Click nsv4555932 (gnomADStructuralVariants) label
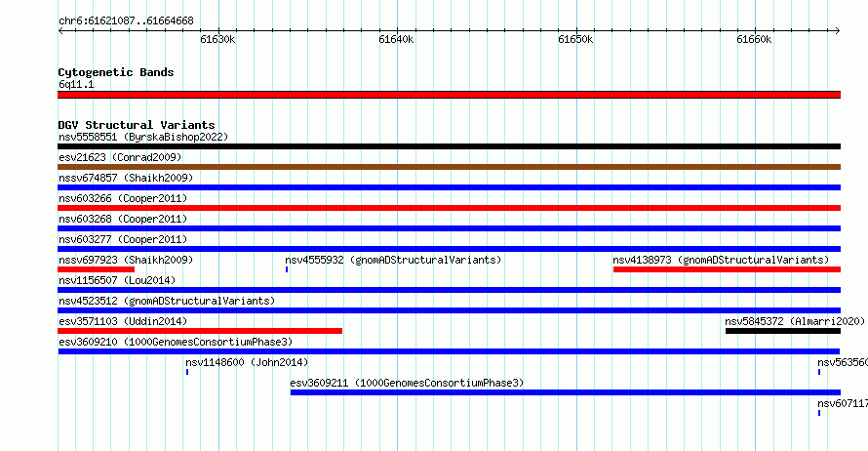Viewport: 868px width, 451px height. [393, 260]
